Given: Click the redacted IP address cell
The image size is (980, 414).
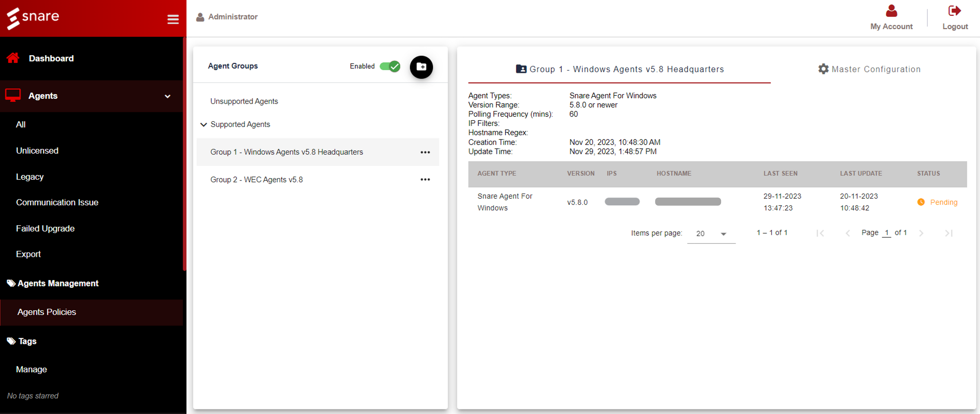Looking at the screenshot, I should (622, 202).
